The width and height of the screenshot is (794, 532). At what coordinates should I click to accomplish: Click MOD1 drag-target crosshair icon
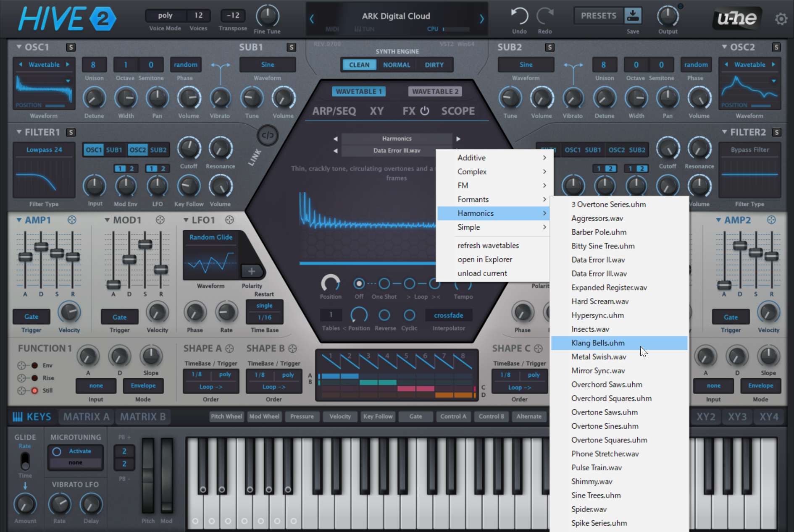(x=160, y=220)
